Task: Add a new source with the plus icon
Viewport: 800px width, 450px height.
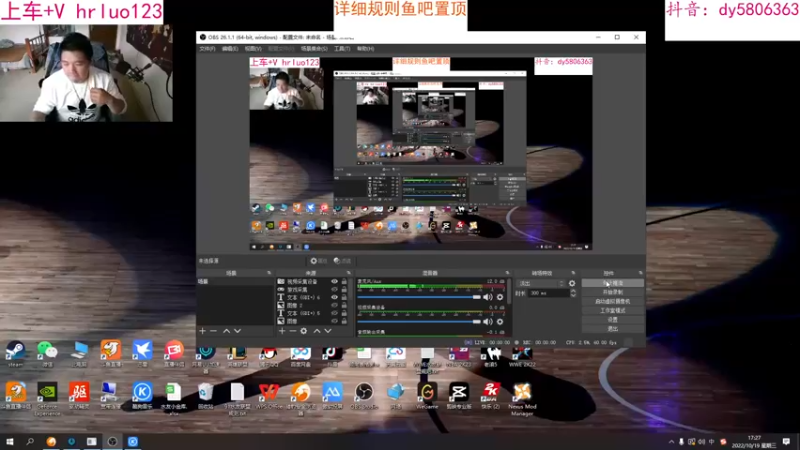Action: pos(282,331)
